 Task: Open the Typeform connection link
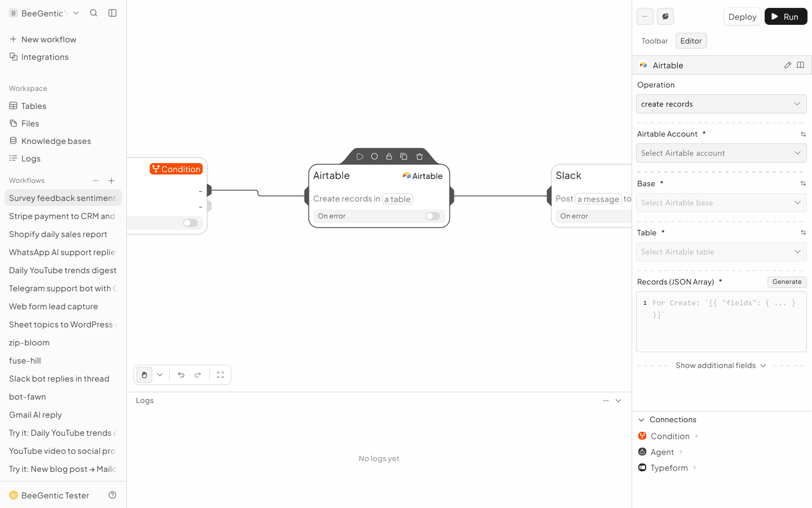click(667, 467)
